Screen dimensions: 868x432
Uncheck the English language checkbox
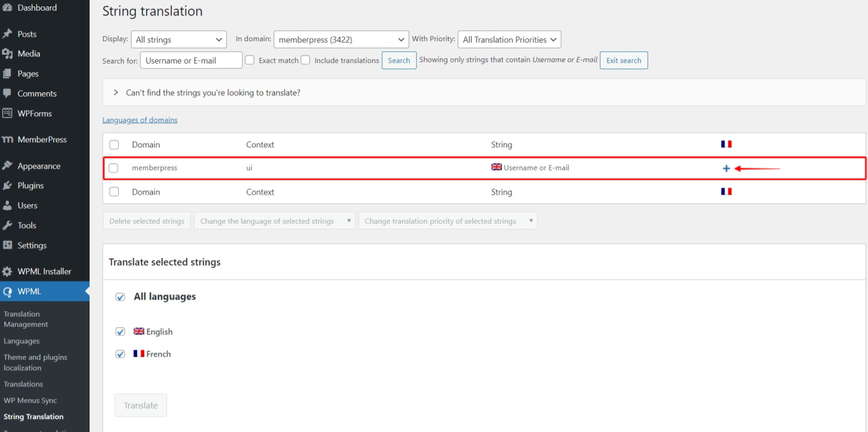tap(120, 332)
